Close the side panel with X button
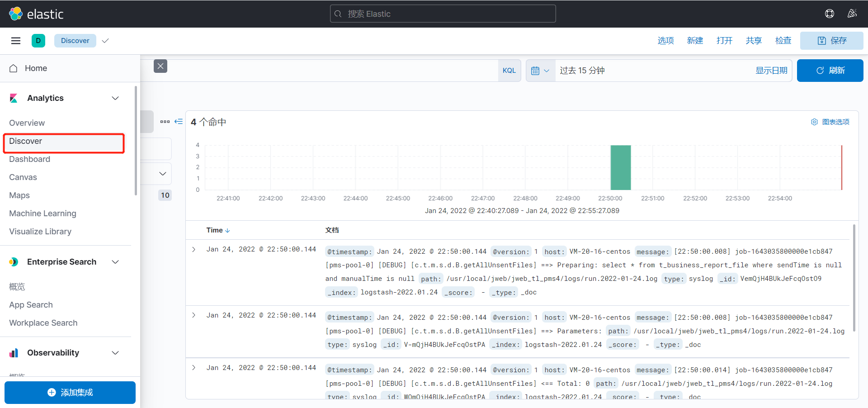 (160, 66)
